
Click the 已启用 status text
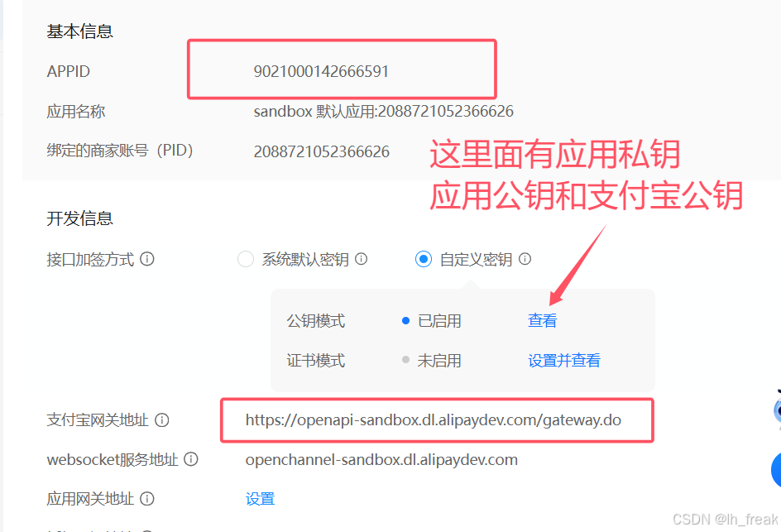pos(439,321)
